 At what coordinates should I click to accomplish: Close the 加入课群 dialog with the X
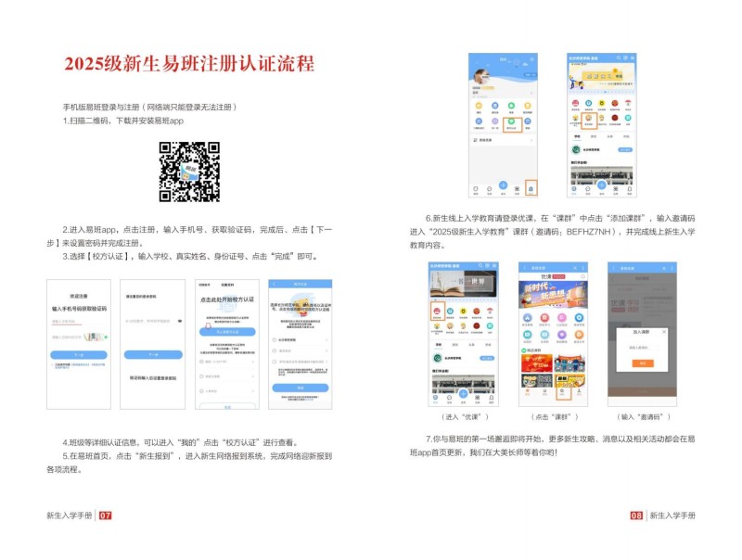pos(663,331)
